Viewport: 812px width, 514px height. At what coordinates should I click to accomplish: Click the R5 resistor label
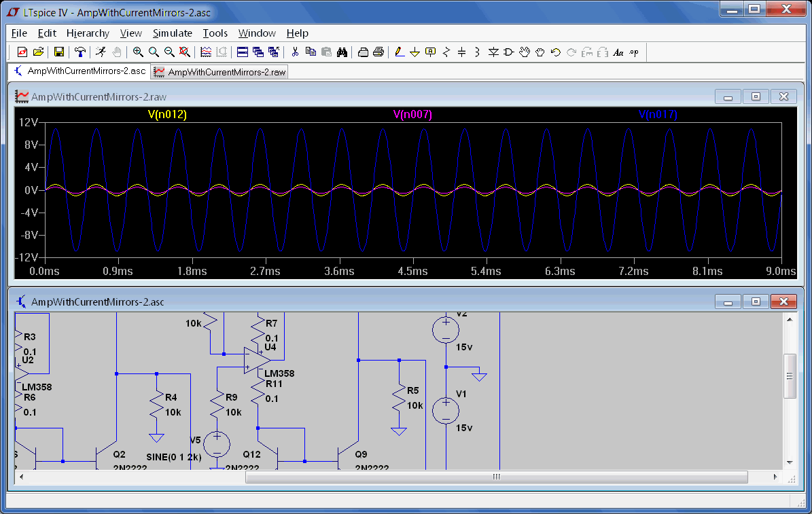coord(412,391)
